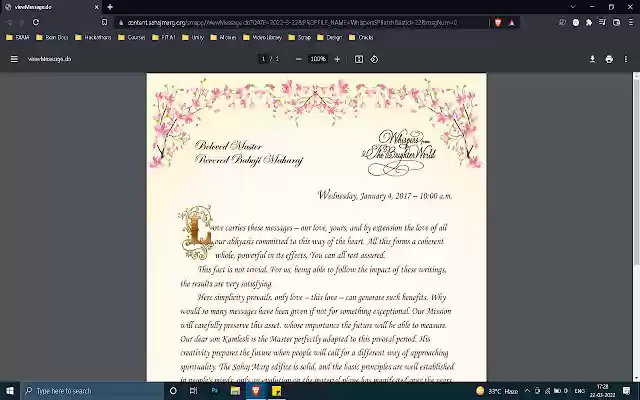Click the Type here to search box
Screen dimensions: 640x400
(92, 391)
